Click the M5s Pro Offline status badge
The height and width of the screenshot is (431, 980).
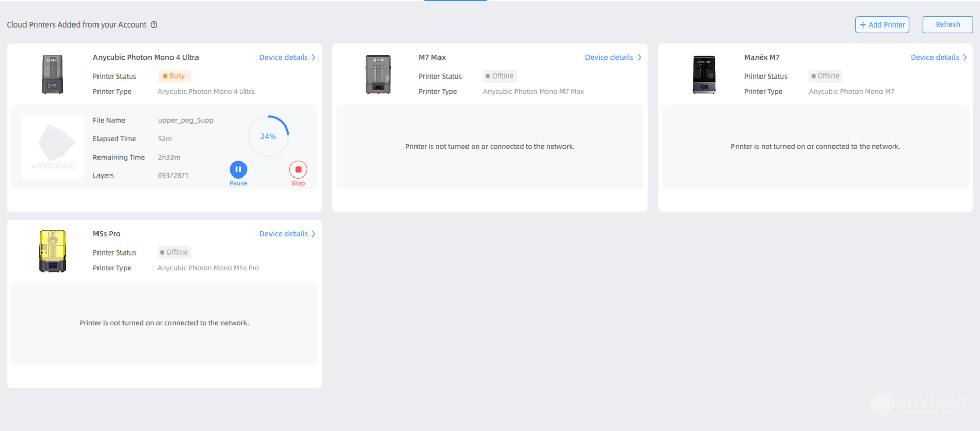tap(174, 252)
